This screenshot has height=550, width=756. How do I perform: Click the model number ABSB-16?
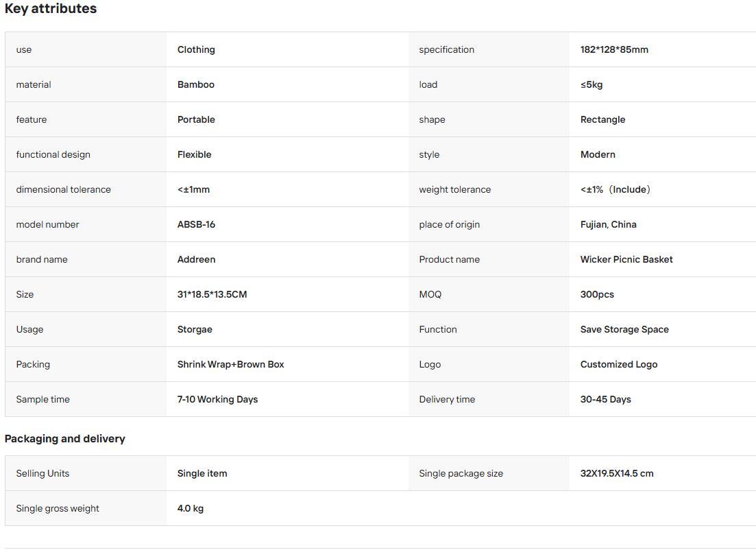[196, 224]
